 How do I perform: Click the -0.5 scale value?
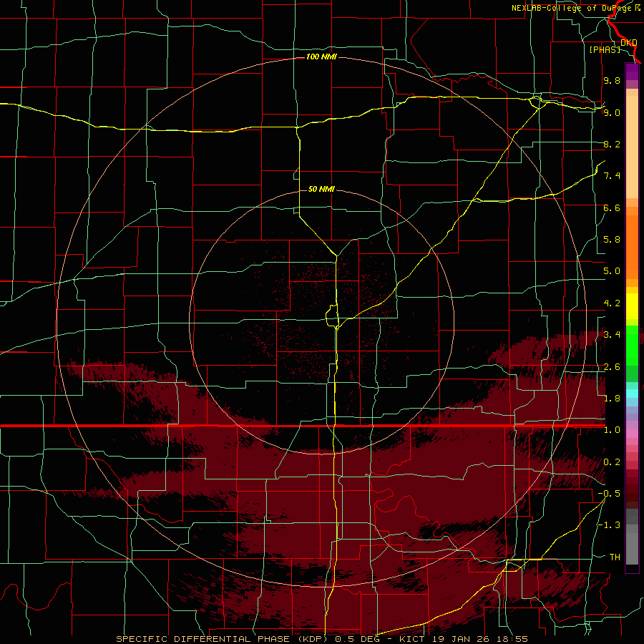pyautogui.click(x=609, y=494)
